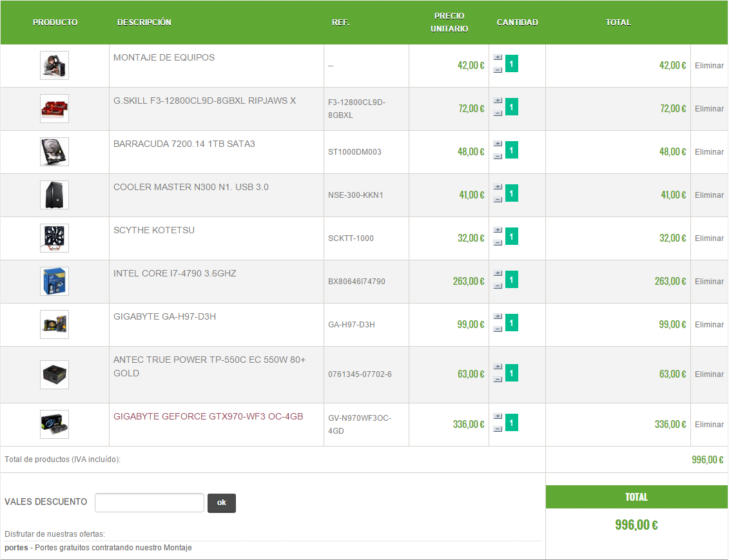The height and width of the screenshot is (560, 729).
Task: Decrease quantity for BARRACUDA 1TB drive
Action: (498, 157)
